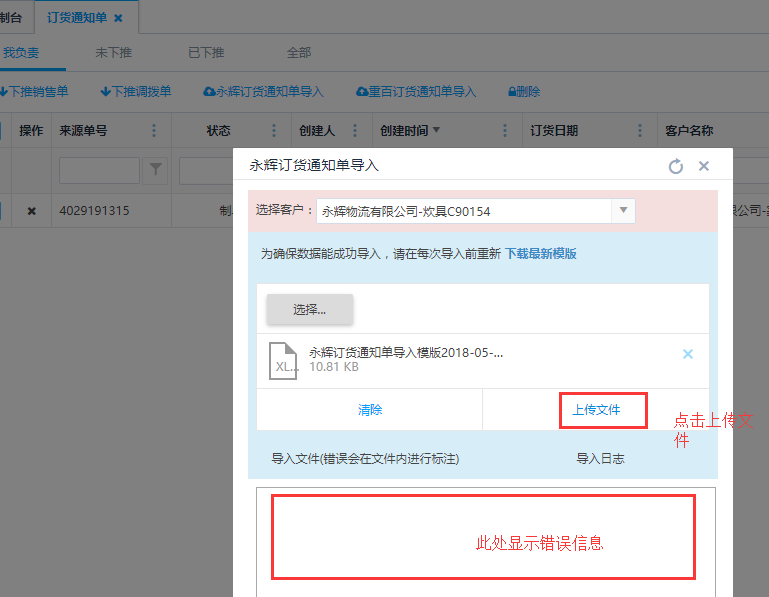Click the 下载最新模版 link

[540, 254]
